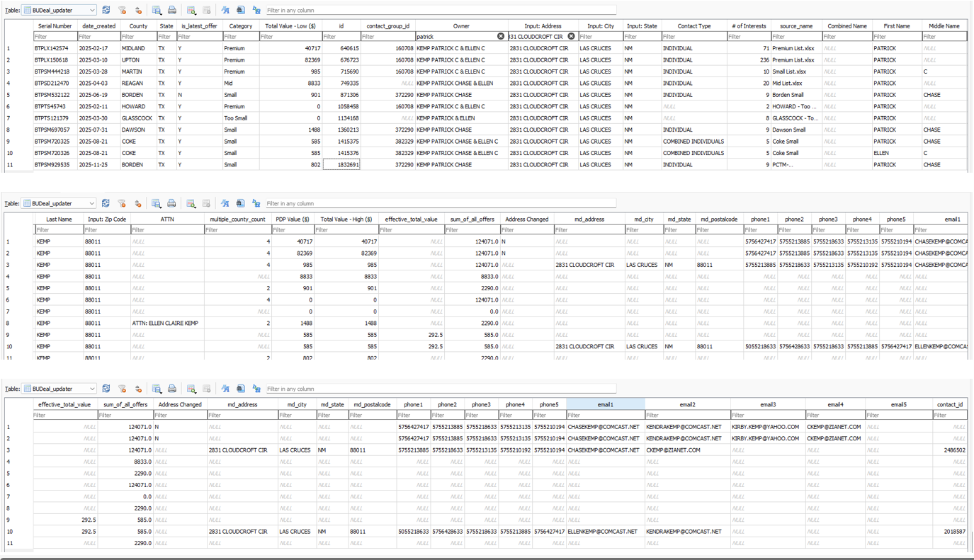Open Table dropdown in Serial Number panel
This screenshot has width=974, height=560.
(60, 10)
